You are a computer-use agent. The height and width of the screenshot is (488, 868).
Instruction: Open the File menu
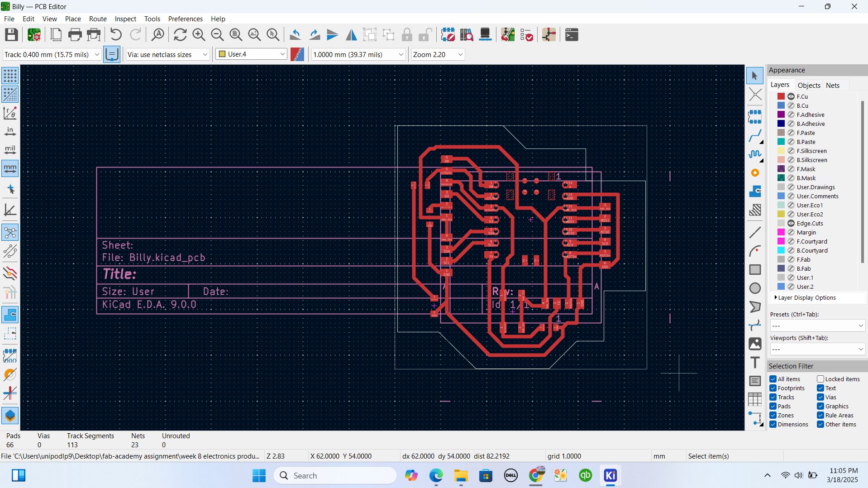click(x=9, y=19)
